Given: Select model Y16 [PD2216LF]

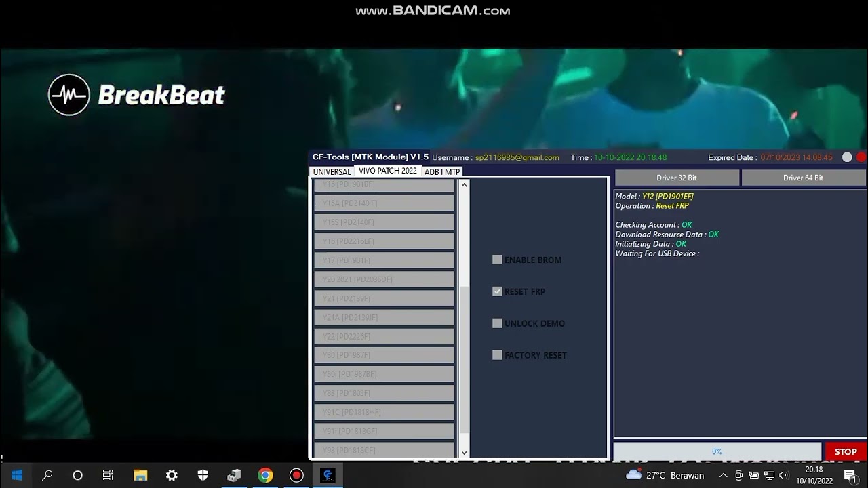Looking at the screenshot, I should pos(384,241).
